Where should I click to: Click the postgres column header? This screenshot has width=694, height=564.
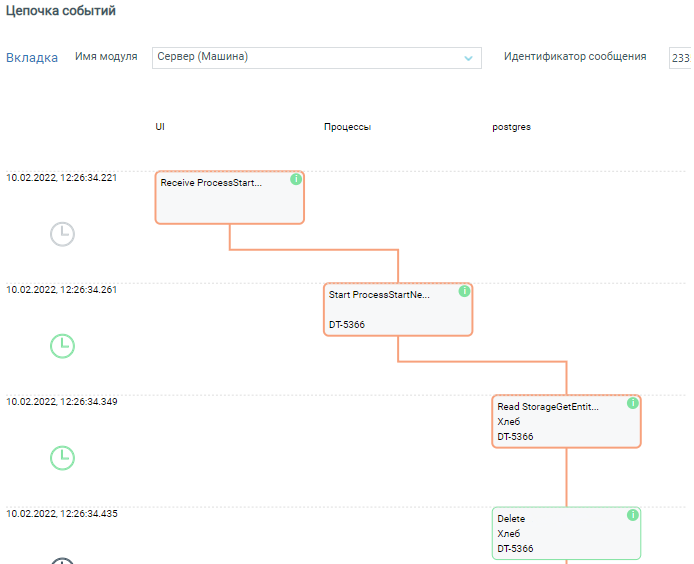click(x=512, y=128)
